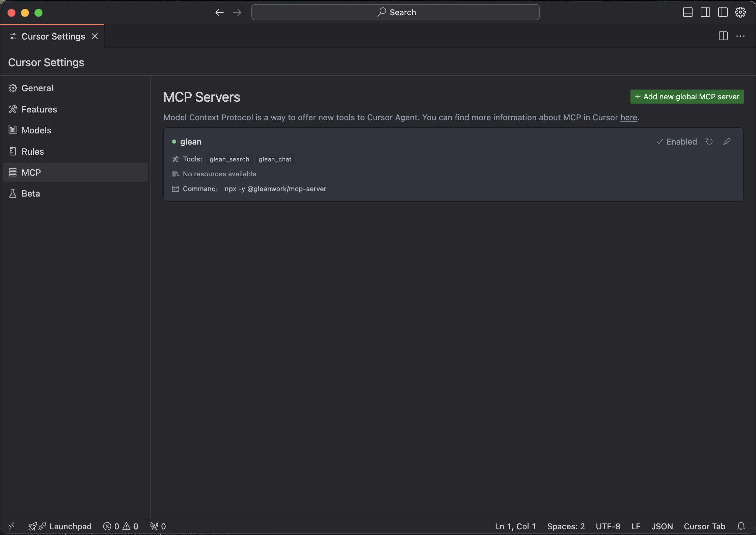Screen dimensions: 756x535
Task: Open the 'here' MCP documentation link
Action: [x=628, y=118]
